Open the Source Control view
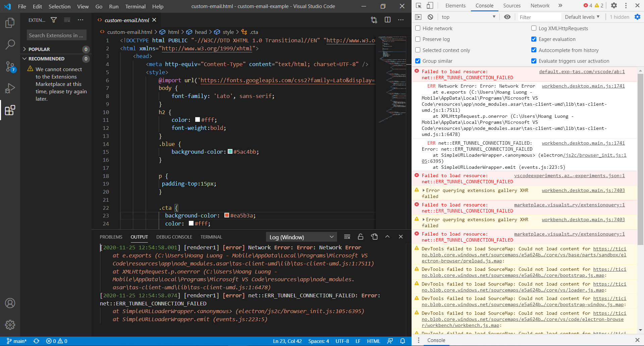Screen dimensions: 644x346 pos(10,66)
